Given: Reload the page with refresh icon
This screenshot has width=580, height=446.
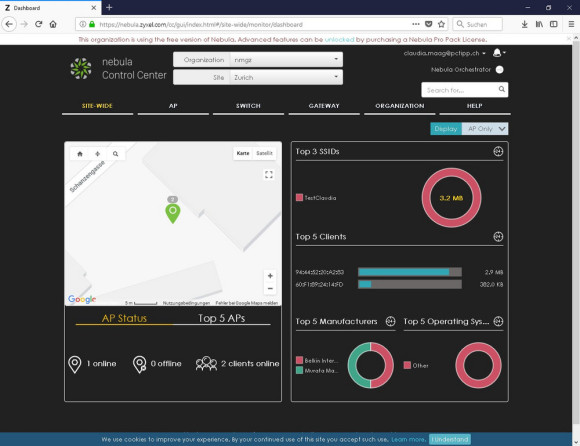Looking at the screenshot, I should [x=38, y=24].
